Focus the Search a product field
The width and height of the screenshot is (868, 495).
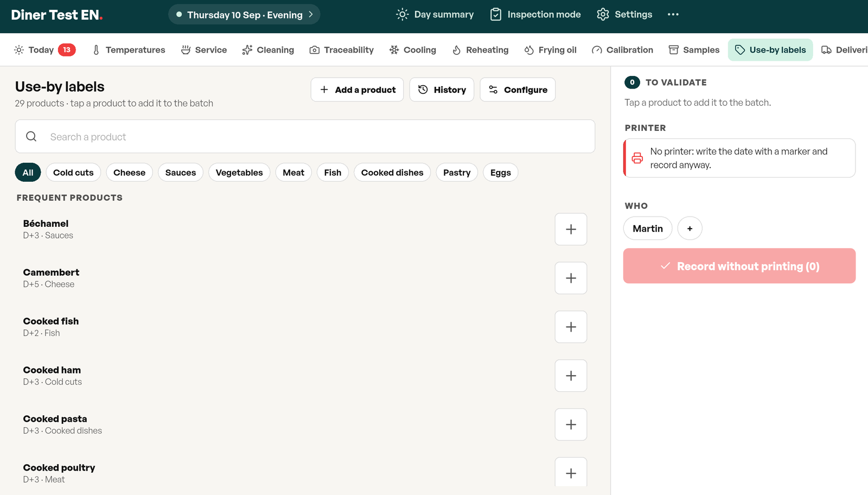[x=305, y=137]
